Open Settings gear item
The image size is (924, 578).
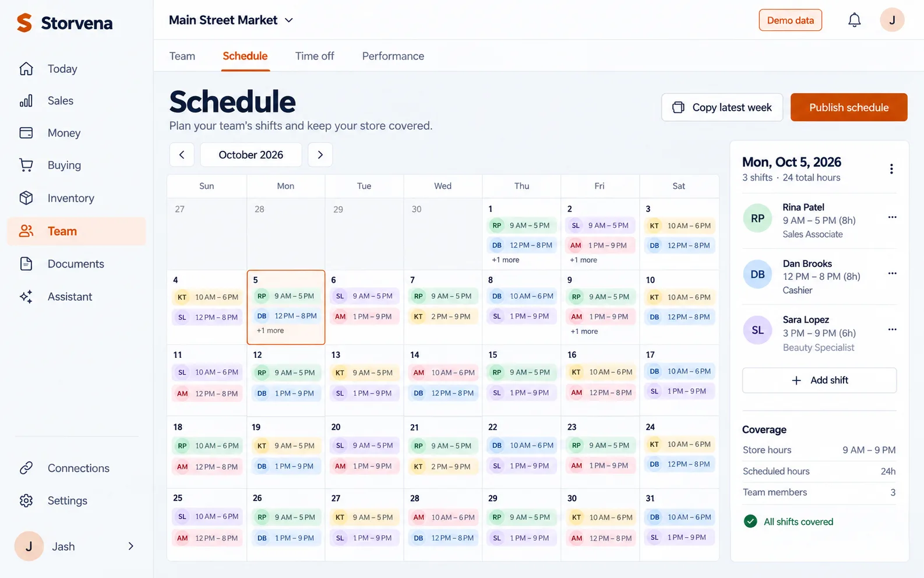pos(76,501)
